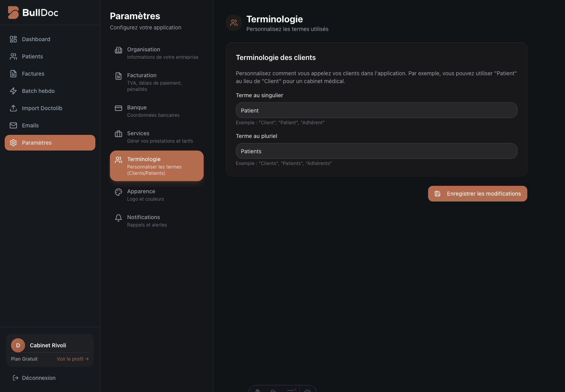Click the Terme au pluriel label
The height and width of the screenshot is (392, 565).
pyautogui.click(x=257, y=136)
